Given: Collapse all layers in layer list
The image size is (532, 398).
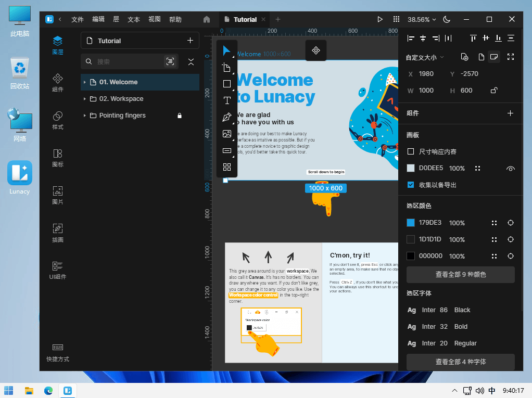Looking at the screenshot, I should click(191, 62).
